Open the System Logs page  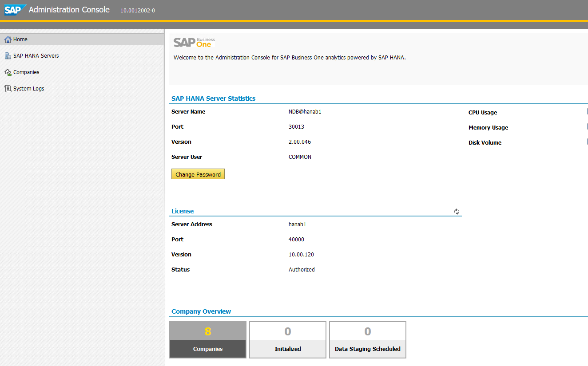[x=82, y=89]
